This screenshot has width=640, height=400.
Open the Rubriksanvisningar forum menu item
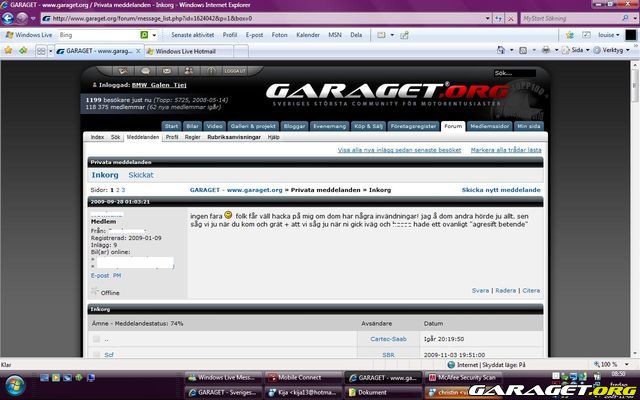click(234, 137)
